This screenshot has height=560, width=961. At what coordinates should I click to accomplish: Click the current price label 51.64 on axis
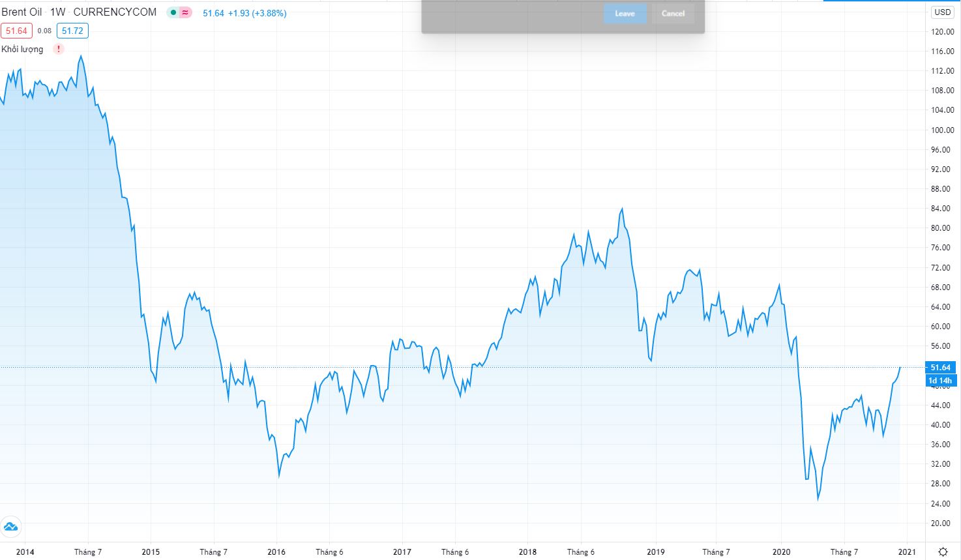(x=940, y=368)
